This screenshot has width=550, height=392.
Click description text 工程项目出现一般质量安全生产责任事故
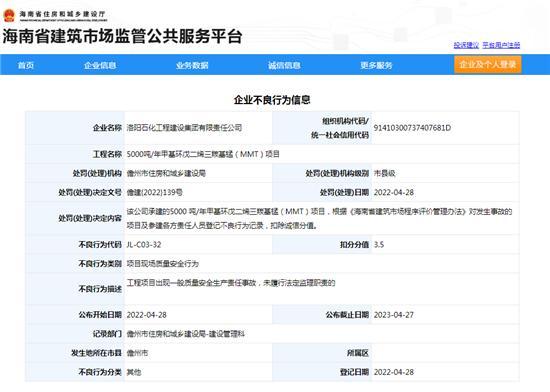[191, 283]
